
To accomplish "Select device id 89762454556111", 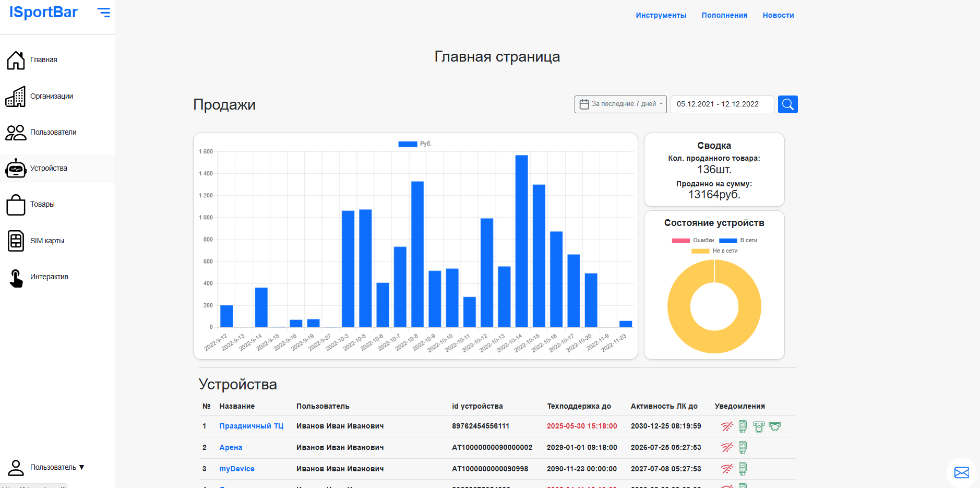I will (481, 426).
